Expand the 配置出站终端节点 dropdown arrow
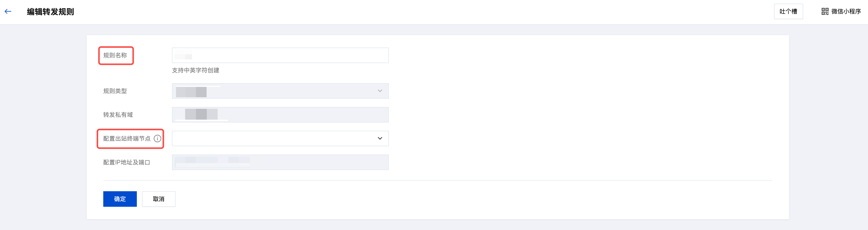The image size is (868, 230). pyautogui.click(x=380, y=139)
